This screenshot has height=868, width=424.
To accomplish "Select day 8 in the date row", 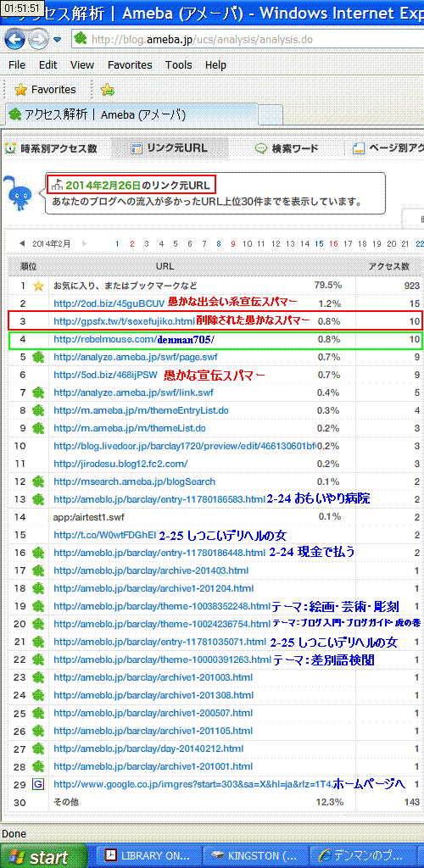I will point(219,243).
